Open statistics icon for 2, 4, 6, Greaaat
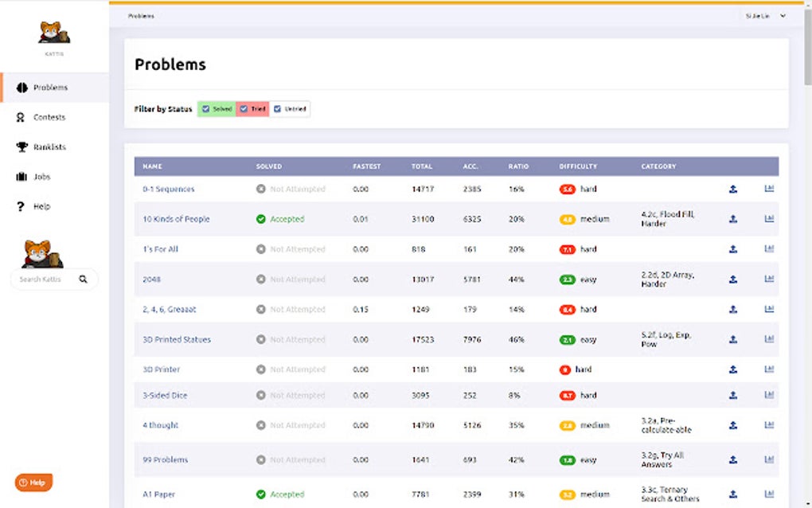This screenshot has width=812, height=508. (x=769, y=309)
